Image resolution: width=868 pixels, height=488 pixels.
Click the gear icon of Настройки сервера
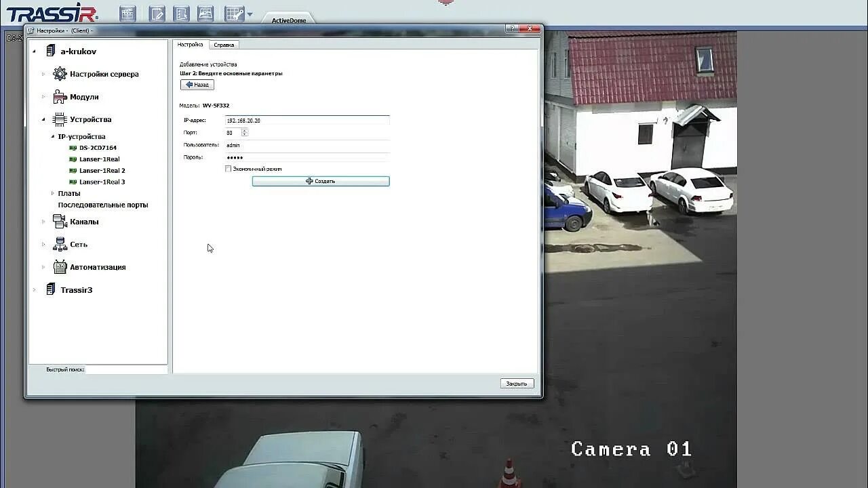point(60,74)
